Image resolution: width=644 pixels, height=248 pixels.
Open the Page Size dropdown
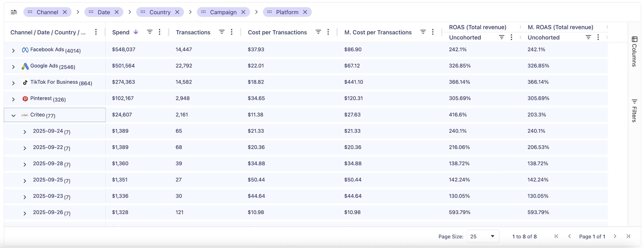pos(482,236)
